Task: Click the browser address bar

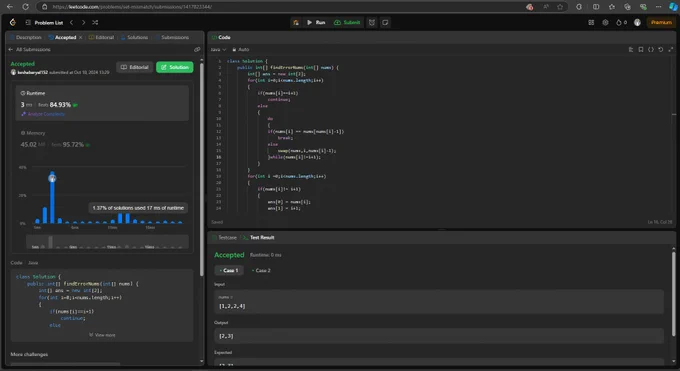Action: point(282,7)
